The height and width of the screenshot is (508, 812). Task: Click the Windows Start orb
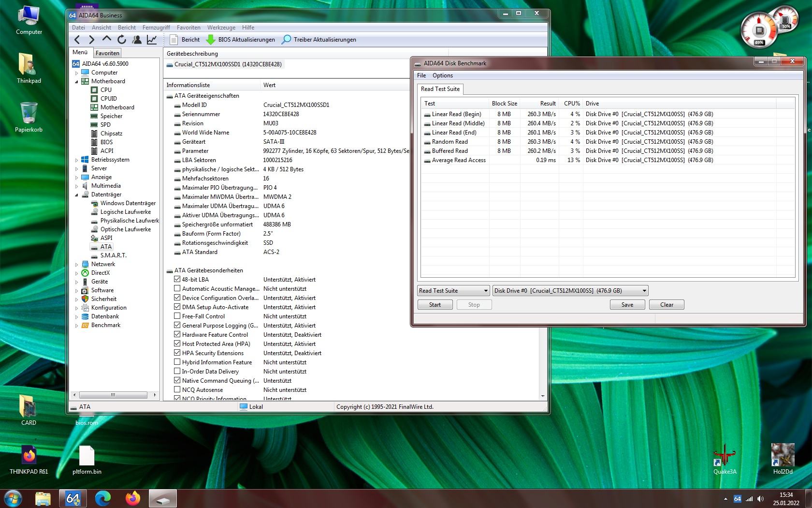point(13,498)
